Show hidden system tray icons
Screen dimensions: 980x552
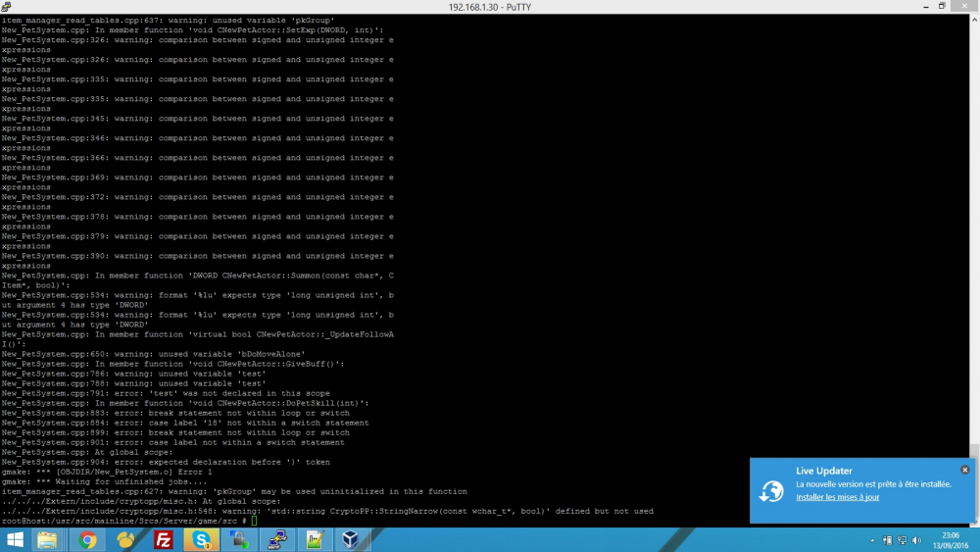872,540
